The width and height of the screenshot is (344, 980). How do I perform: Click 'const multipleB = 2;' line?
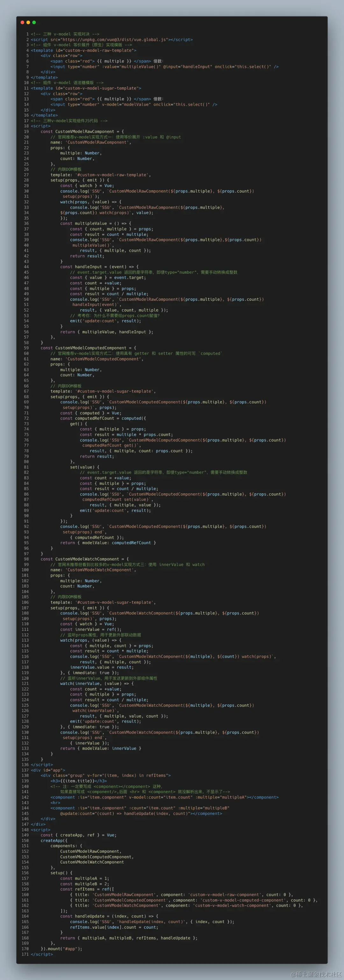pyautogui.click(x=84, y=884)
